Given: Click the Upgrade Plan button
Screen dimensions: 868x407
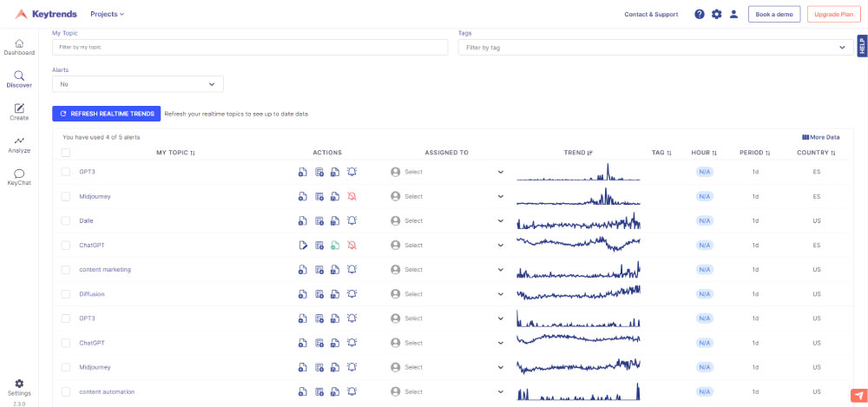Looking at the screenshot, I should (833, 15).
